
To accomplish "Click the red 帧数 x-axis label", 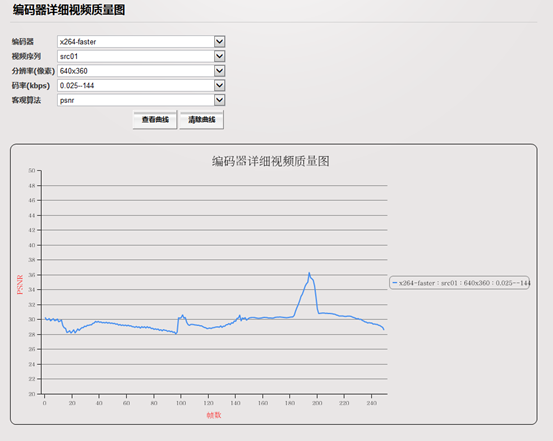I will click(214, 415).
